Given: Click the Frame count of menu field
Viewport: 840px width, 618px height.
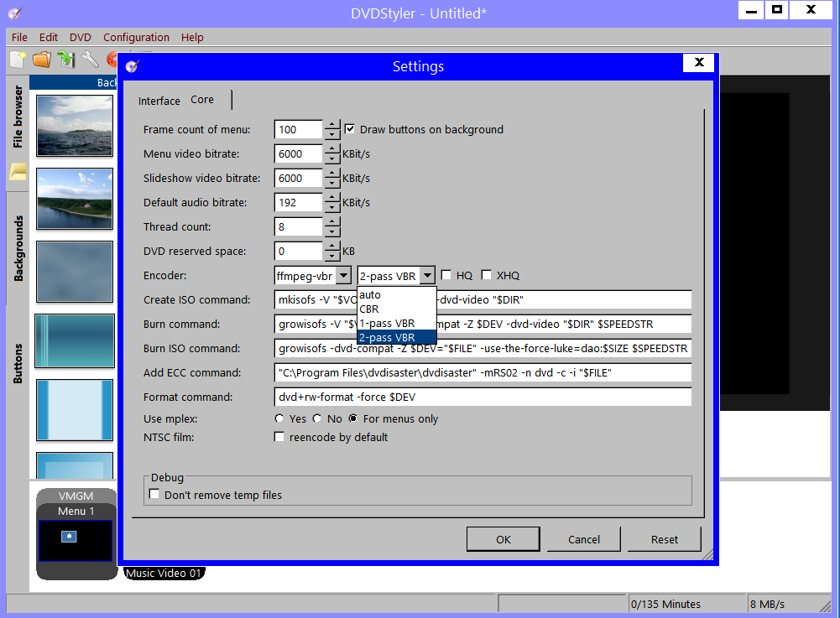Looking at the screenshot, I should [x=299, y=129].
